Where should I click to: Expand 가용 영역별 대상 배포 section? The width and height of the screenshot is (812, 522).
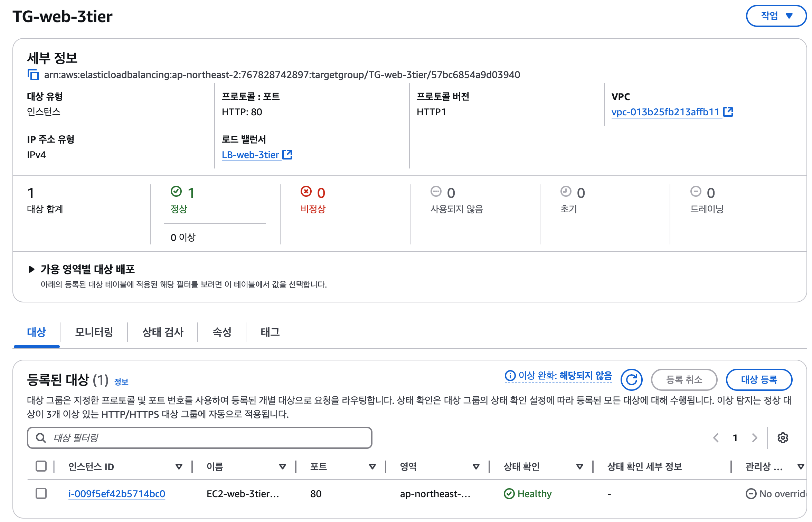(31, 269)
